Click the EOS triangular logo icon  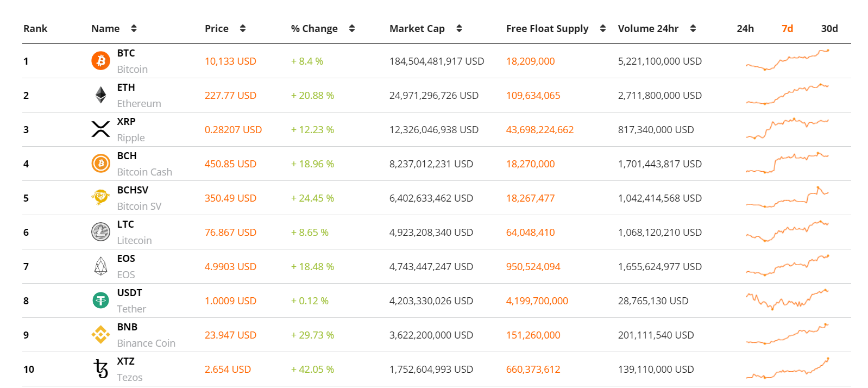[x=100, y=266]
